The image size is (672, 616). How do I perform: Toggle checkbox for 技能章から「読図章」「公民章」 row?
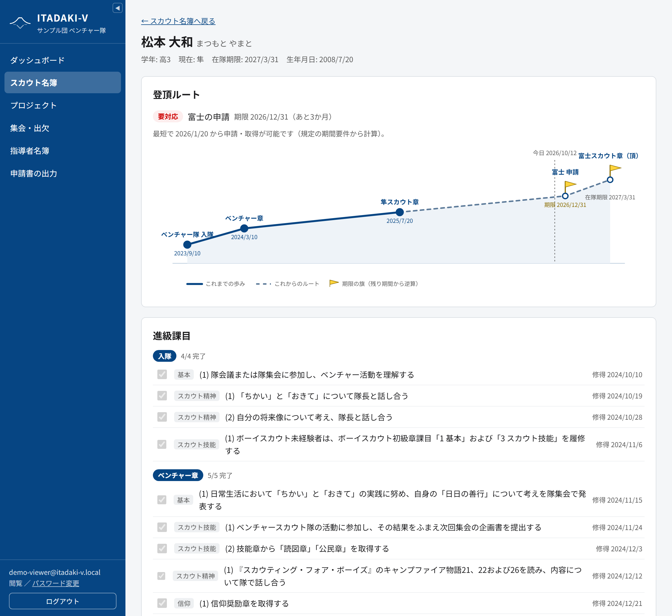pyautogui.click(x=162, y=548)
